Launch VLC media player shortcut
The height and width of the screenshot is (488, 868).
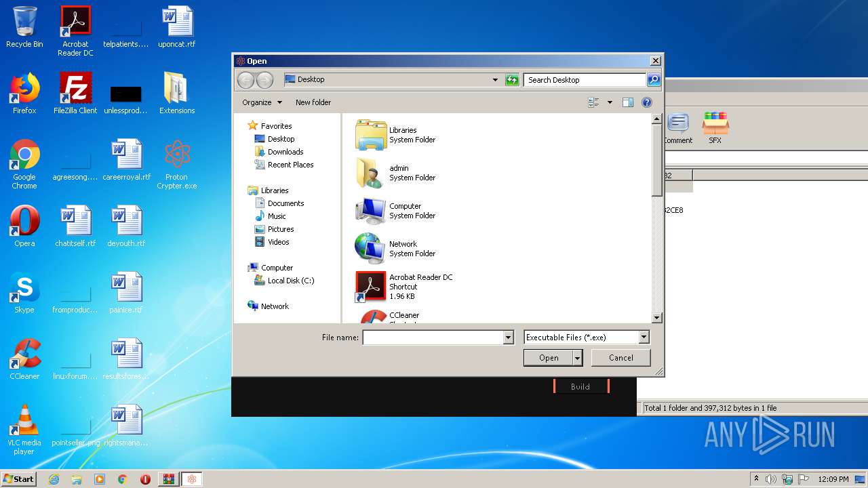point(24,430)
